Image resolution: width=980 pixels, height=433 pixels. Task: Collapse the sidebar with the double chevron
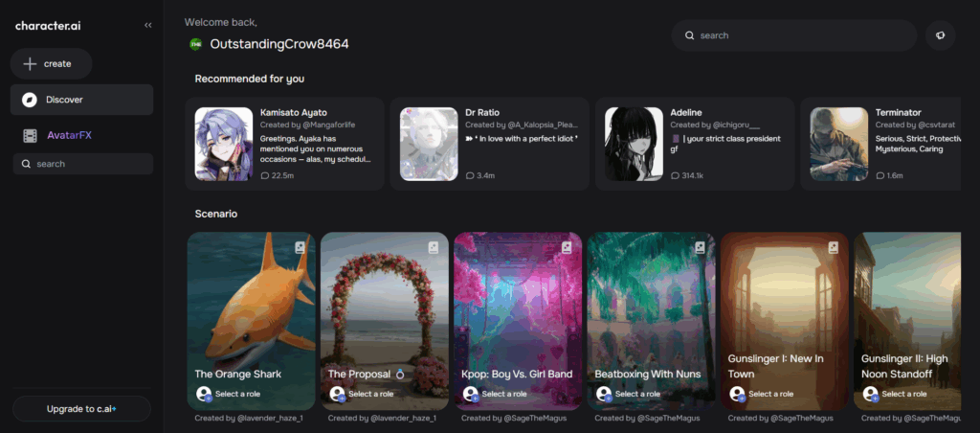(x=148, y=25)
